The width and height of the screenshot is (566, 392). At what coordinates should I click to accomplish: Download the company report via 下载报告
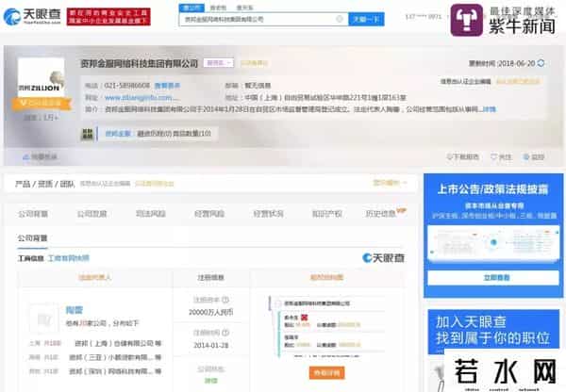point(463,156)
